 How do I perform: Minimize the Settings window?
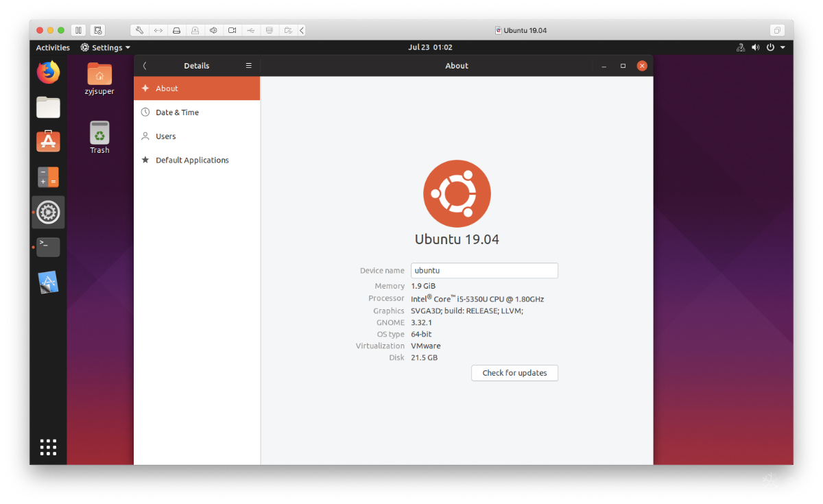point(604,66)
